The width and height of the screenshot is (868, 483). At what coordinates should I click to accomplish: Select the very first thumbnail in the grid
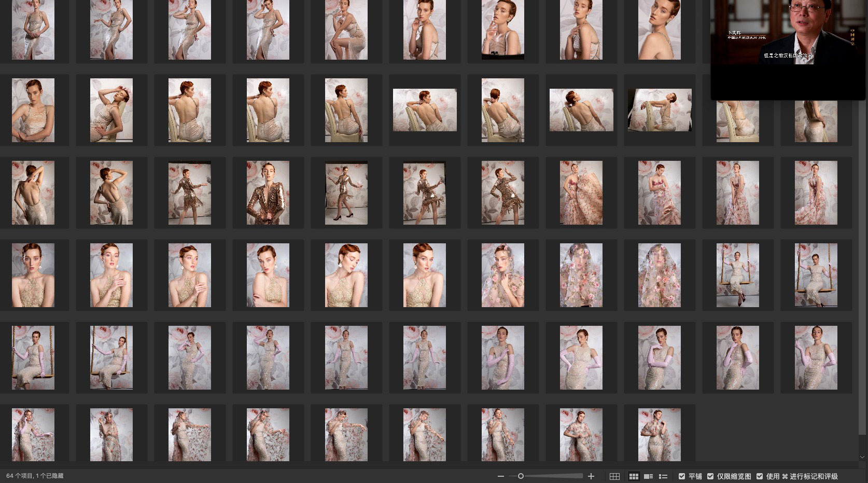pos(33,30)
